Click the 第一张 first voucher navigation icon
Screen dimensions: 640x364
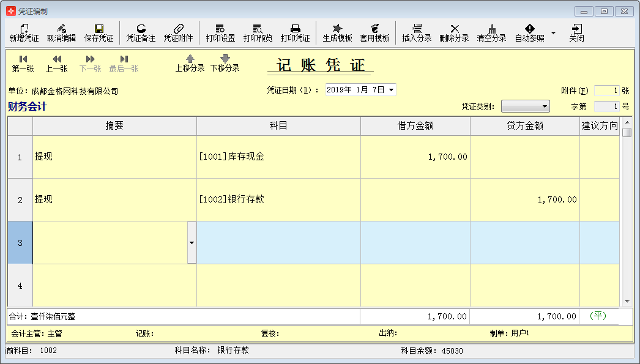click(x=23, y=62)
